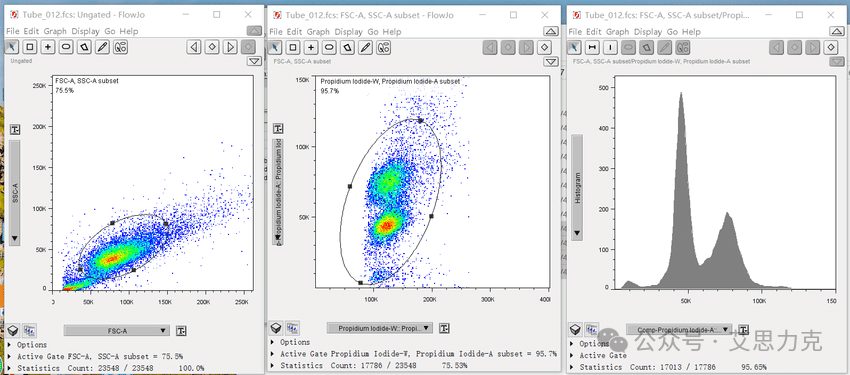Click the X-axis T transform button in middle window

point(444,328)
